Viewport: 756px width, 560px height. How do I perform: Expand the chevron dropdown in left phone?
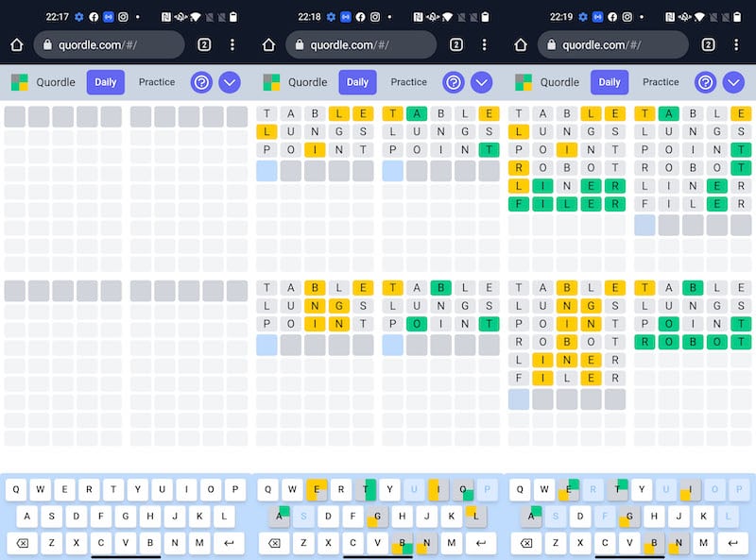[230, 82]
